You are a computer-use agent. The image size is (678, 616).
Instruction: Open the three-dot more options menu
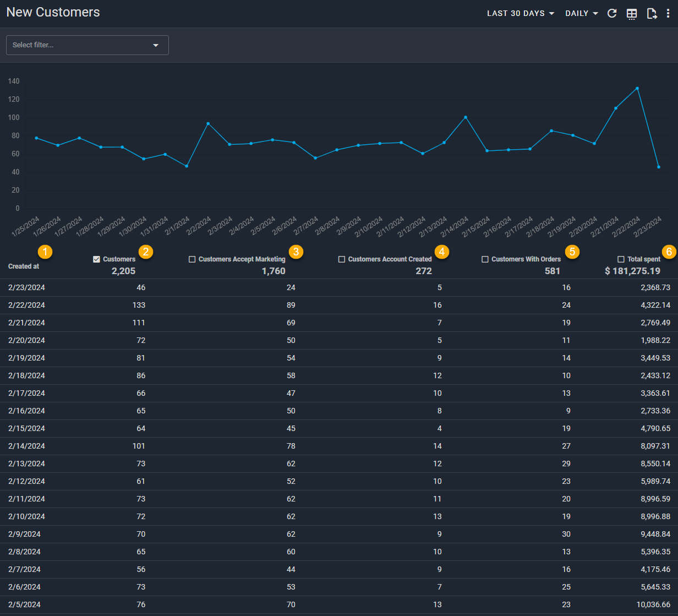click(668, 14)
